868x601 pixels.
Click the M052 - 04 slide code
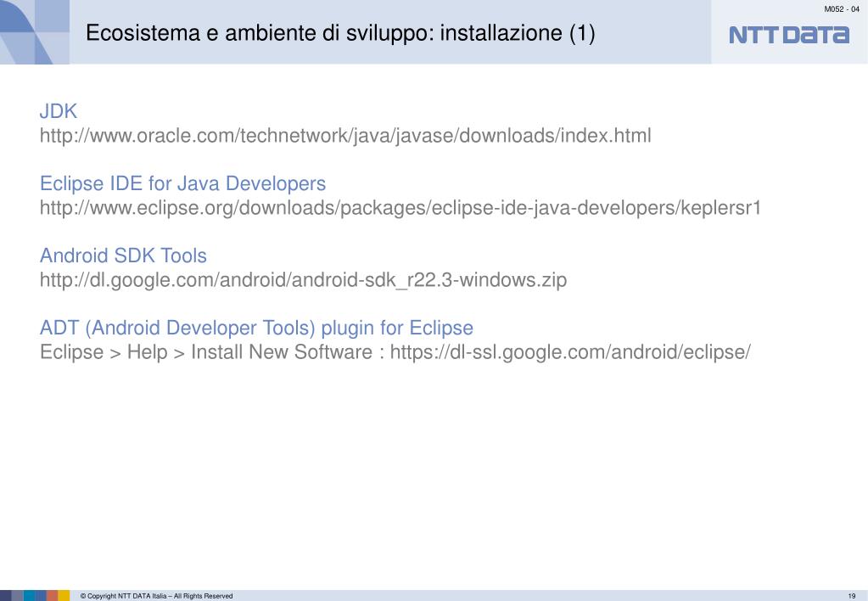click(x=842, y=8)
